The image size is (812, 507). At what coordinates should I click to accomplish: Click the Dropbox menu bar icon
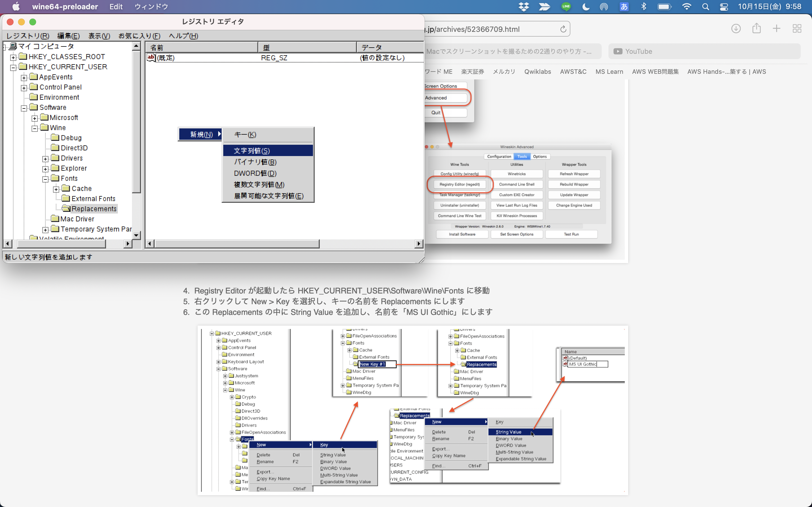524,7
